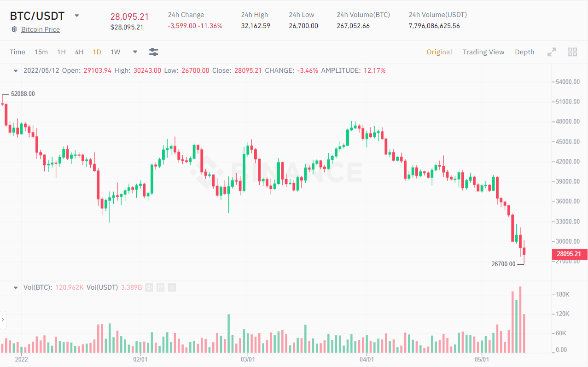Click the current price tag 28095.21

pyautogui.click(x=569, y=254)
